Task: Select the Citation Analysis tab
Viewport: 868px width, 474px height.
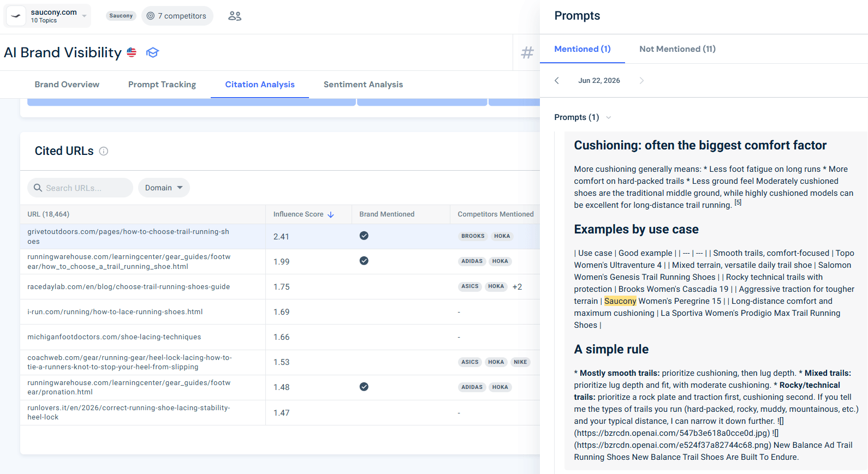Action: (x=260, y=85)
